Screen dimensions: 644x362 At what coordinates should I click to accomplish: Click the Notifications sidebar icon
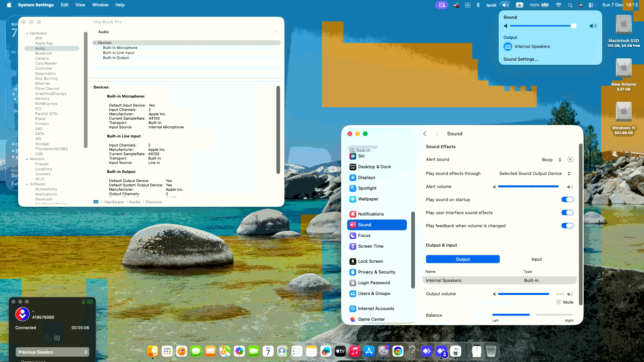click(353, 214)
